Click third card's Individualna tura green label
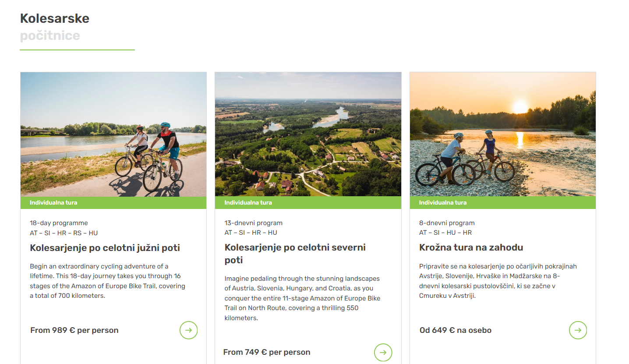 click(503, 203)
